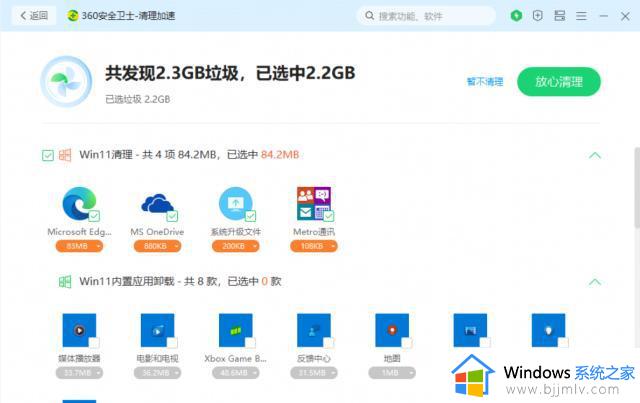Check the 地图 checkbox
The height and width of the screenshot is (403, 640).
[x=407, y=342]
